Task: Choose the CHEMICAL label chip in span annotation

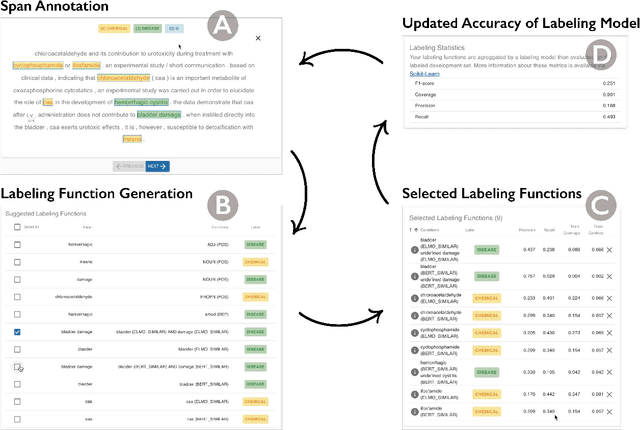Action: pos(114,29)
